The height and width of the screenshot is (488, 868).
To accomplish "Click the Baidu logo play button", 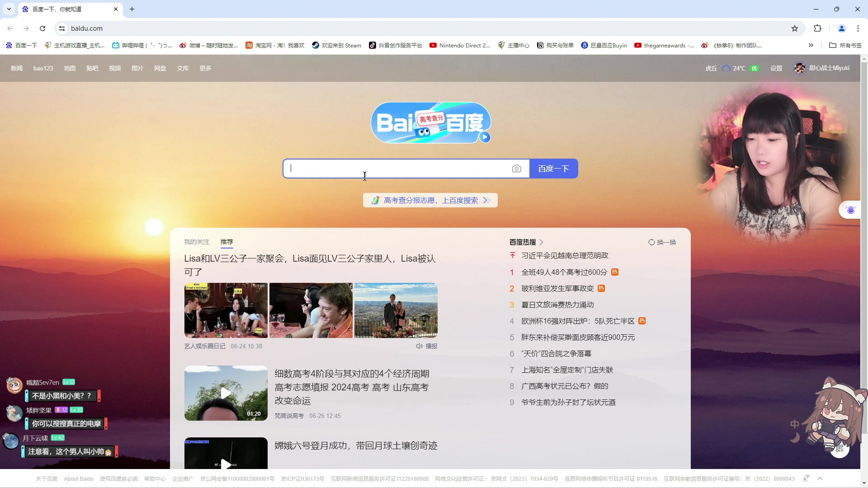I will click(485, 137).
